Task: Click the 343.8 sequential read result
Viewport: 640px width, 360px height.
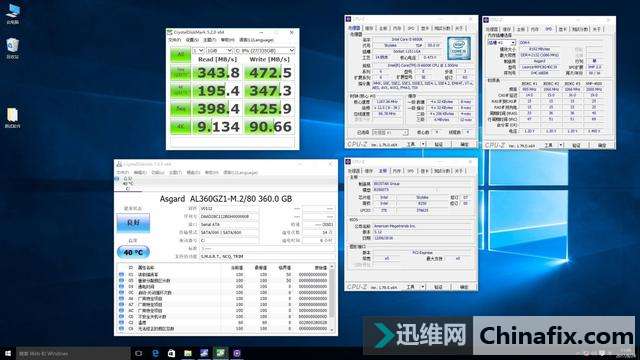Action: 218,73
